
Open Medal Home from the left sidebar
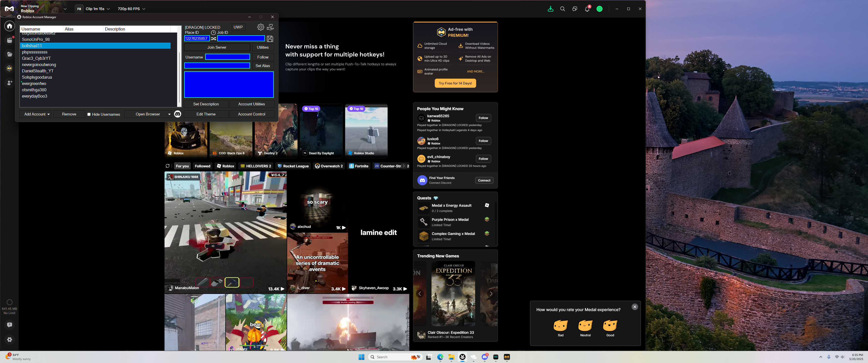pyautogui.click(x=9, y=26)
